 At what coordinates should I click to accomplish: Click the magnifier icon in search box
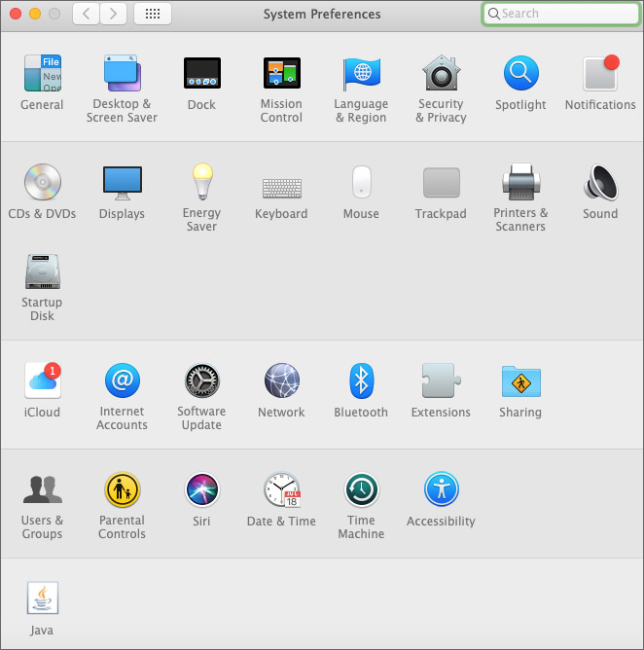(493, 14)
